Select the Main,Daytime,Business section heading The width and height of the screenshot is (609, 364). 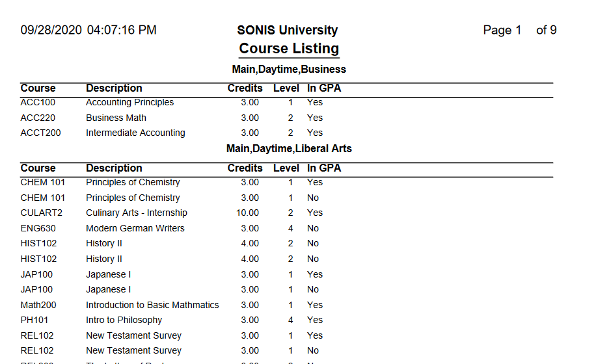(x=289, y=70)
